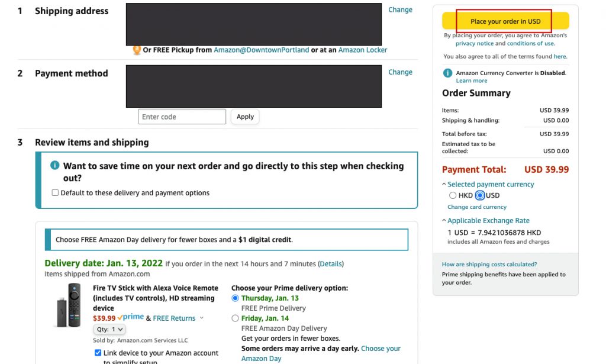This screenshot has width=606, height=364.
Task: Click 'Items shipped from Amazon.com' text
Action: [x=97, y=274]
